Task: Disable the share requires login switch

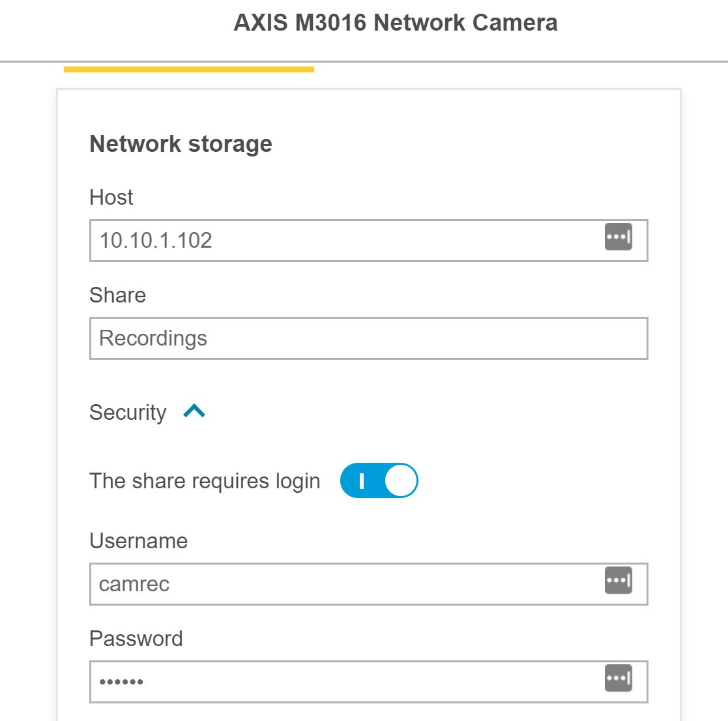Action: pos(379,480)
